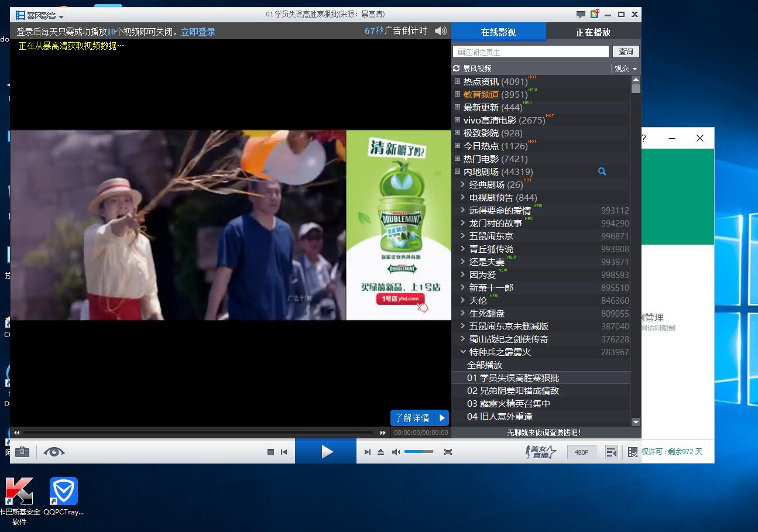Open a file with the eject icon
The image size is (758, 532).
381,452
